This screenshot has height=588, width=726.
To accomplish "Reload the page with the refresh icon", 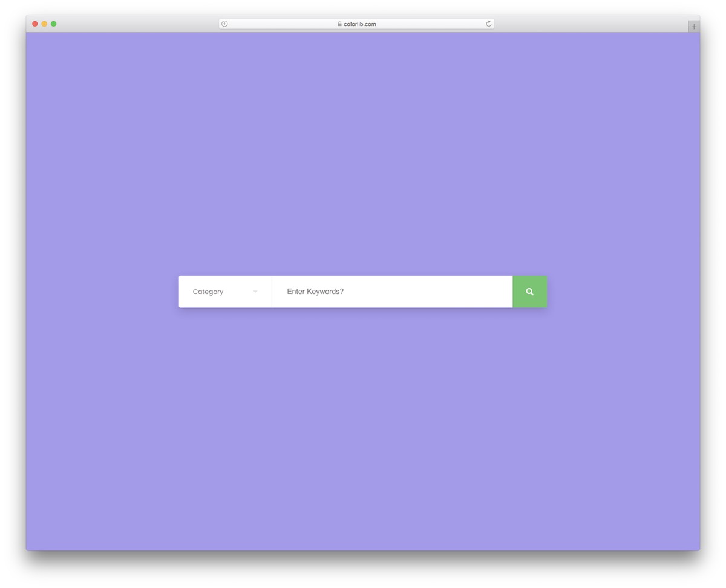I will [488, 24].
